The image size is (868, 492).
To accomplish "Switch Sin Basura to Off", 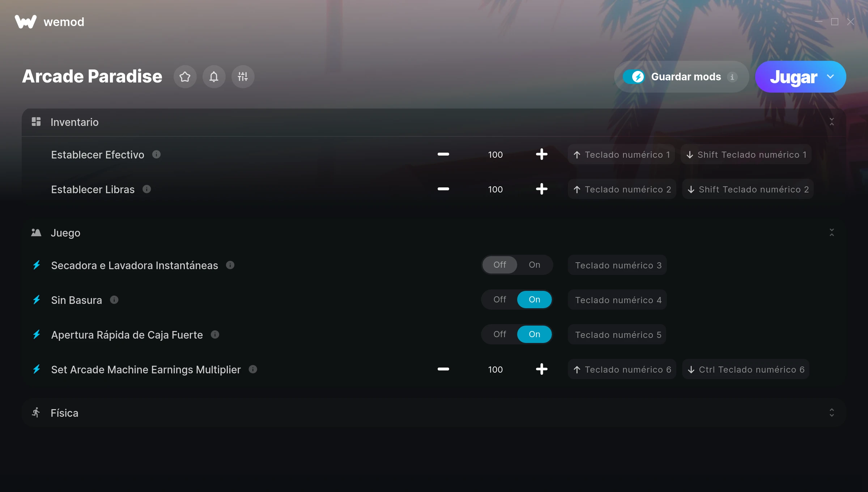I will click(499, 300).
